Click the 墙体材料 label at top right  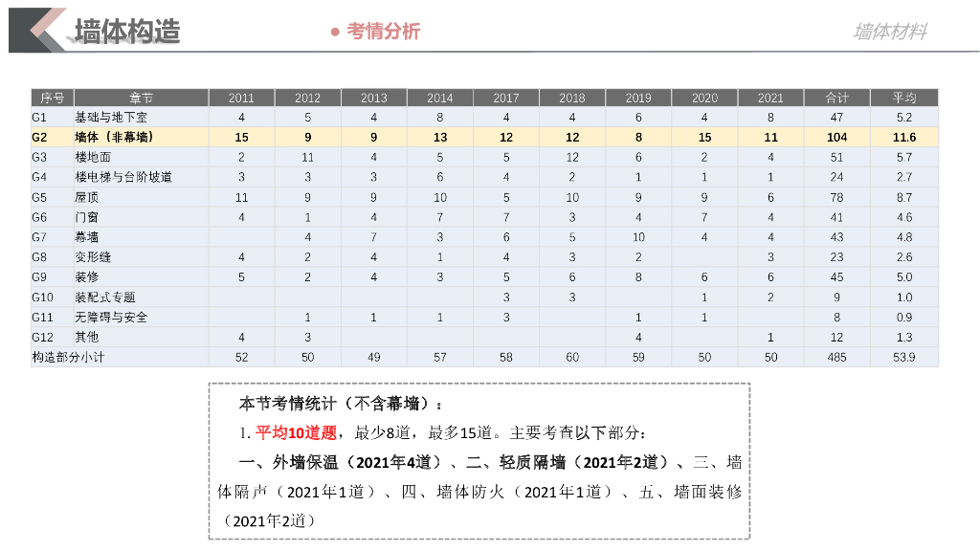890,32
